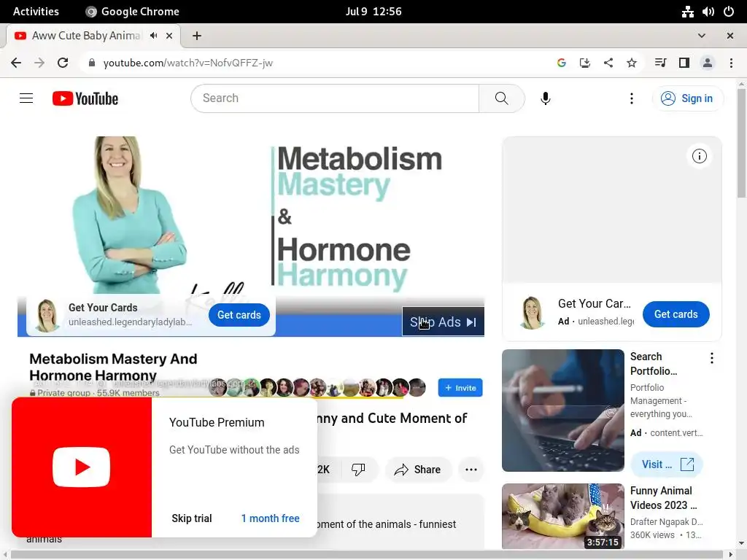
Task: Open more actions ellipsis under video
Action: click(x=471, y=470)
